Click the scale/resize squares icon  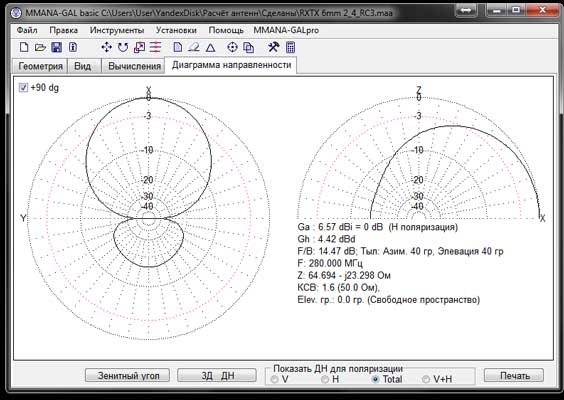(x=139, y=47)
